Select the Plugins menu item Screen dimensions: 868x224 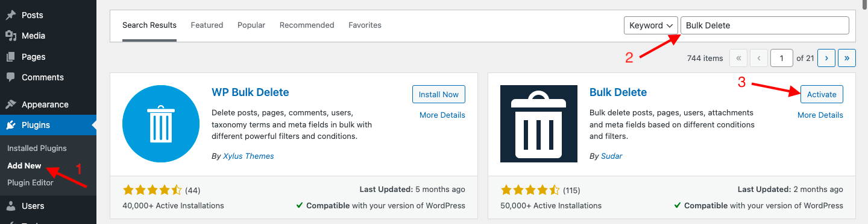click(48, 125)
